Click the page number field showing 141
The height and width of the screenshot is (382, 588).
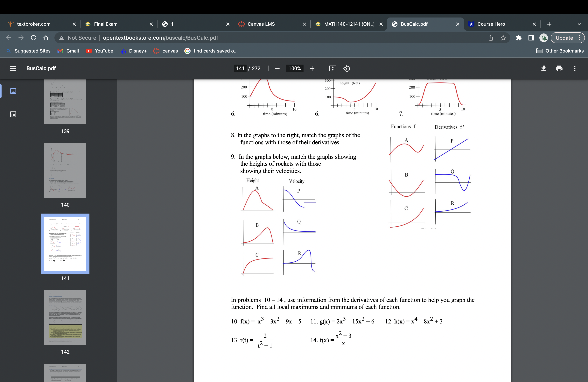(x=240, y=68)
